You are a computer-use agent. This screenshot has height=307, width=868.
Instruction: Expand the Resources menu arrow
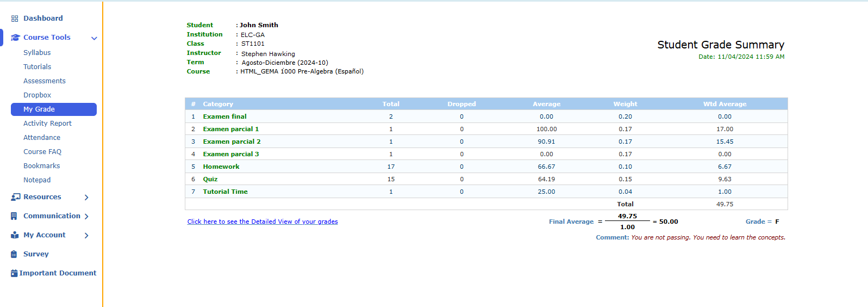coord(86,198)
